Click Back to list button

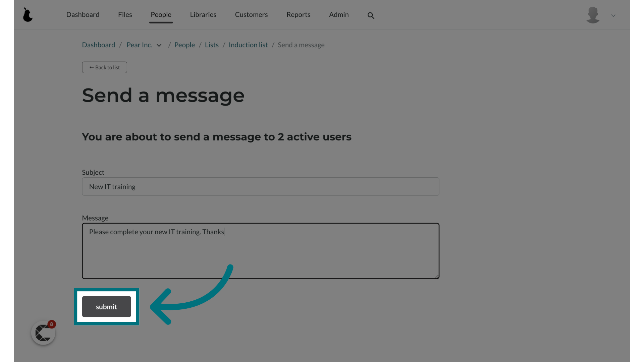pos(104,67)
